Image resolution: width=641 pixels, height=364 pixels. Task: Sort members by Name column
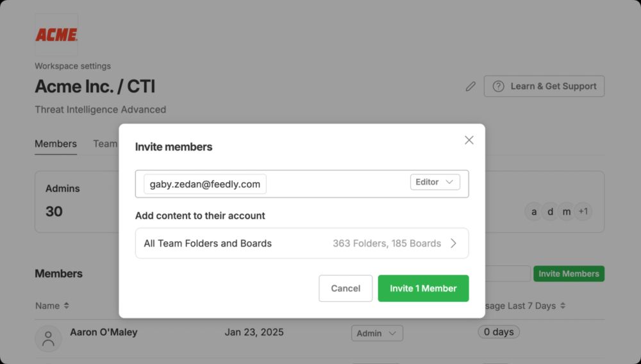pyautogui.click(x=52, y=306)
